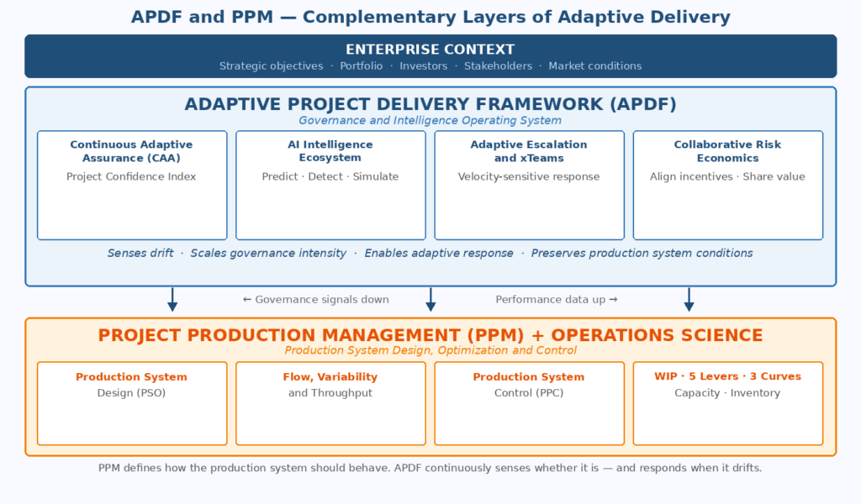861x504 pixels.
Task: Click the 'Governance and Intelligence Operating System' subtitle
Action: [x=430, y=120]
